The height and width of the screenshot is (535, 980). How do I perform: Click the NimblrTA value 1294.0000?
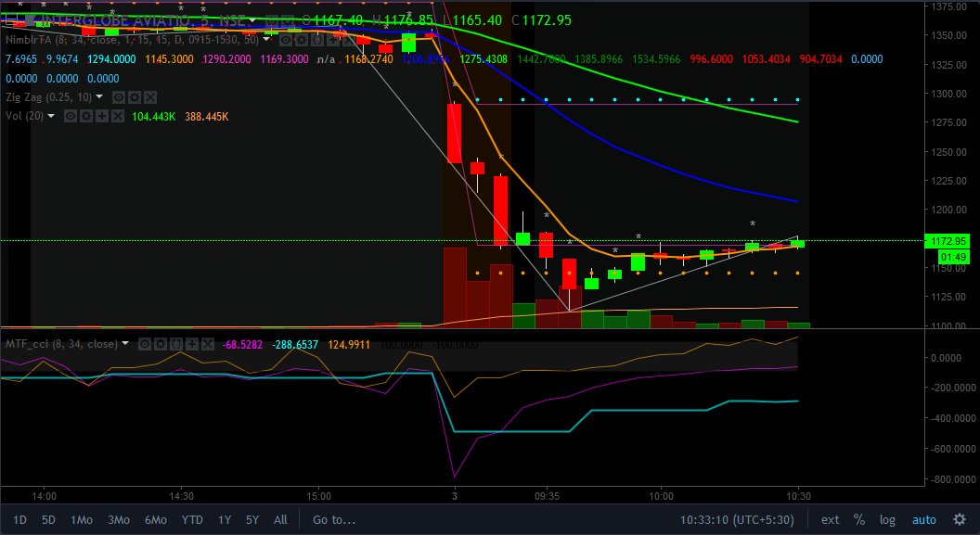coord(112,59)
